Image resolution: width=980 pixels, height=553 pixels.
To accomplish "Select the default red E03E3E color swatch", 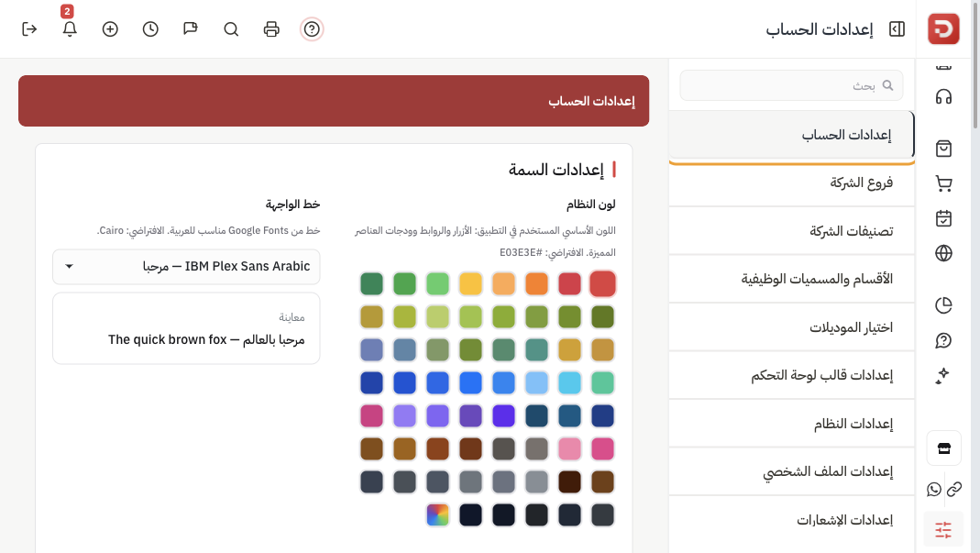I will (x=602, y=283).
